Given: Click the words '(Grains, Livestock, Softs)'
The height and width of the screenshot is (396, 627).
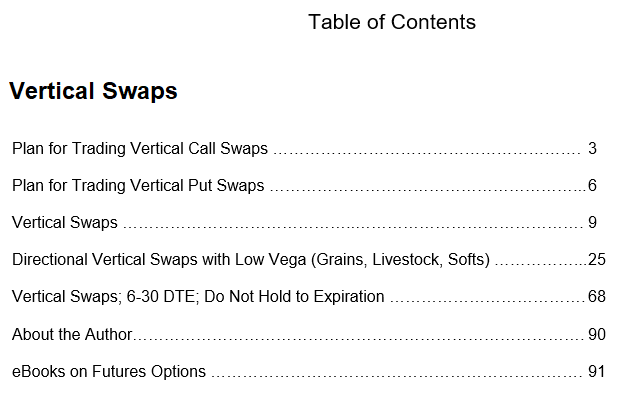Looking at the screenshot, I should 400,260.
